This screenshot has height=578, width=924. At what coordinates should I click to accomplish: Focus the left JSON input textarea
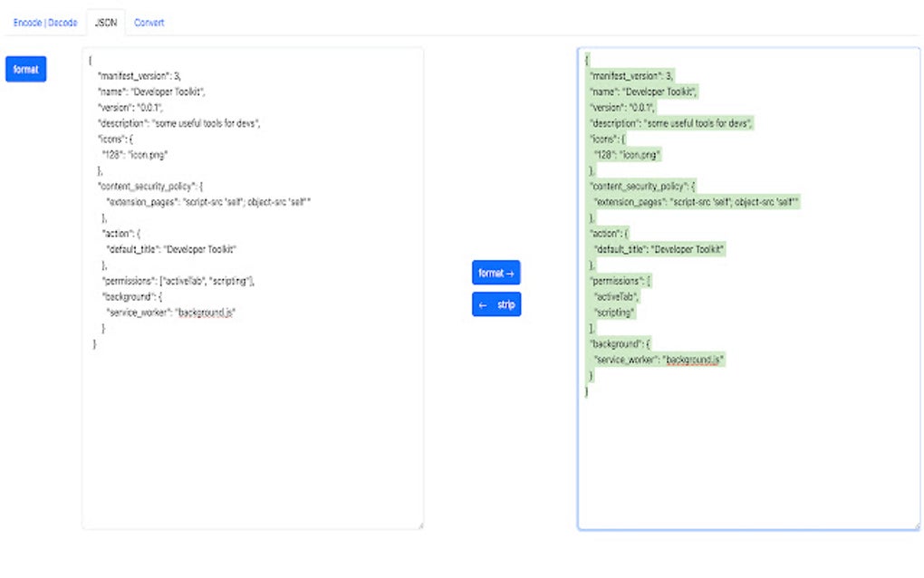pos(252,426)
